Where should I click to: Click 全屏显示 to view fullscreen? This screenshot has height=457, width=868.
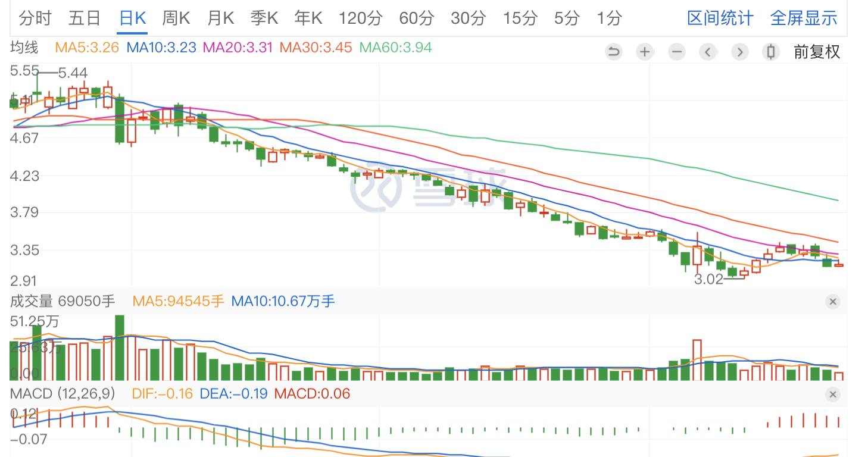pos(804,18)
